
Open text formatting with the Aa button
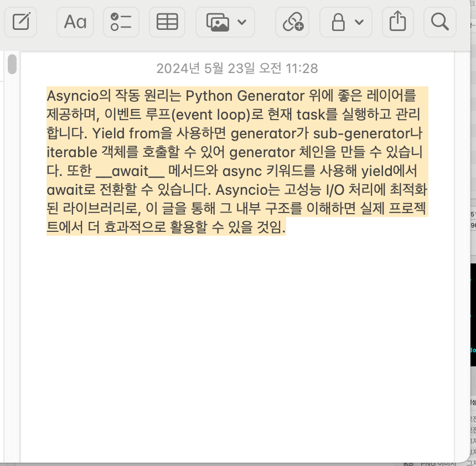(75, 22)
